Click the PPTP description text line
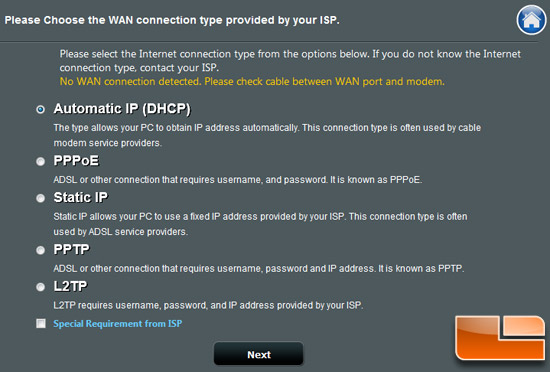 click(x=259, y=269)
